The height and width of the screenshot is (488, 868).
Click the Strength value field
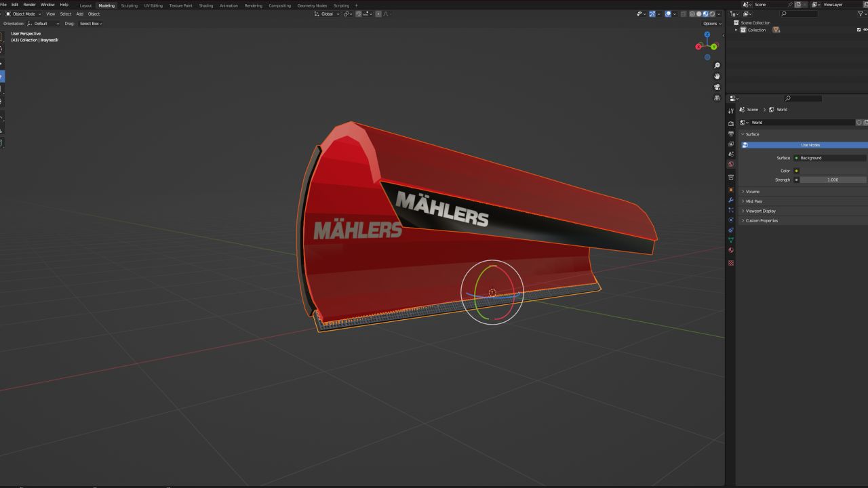(833, 180)
